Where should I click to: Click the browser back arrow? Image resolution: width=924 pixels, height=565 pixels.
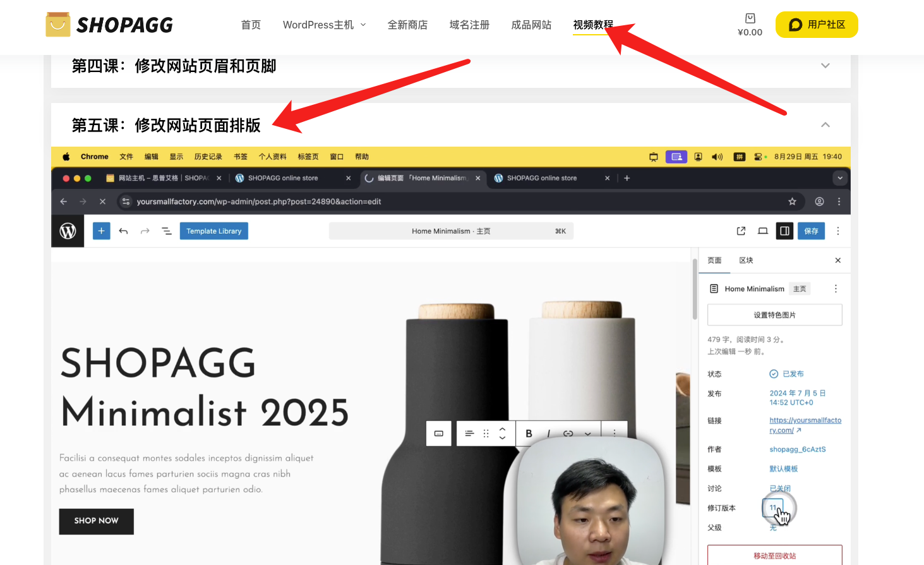coord(63,202)
